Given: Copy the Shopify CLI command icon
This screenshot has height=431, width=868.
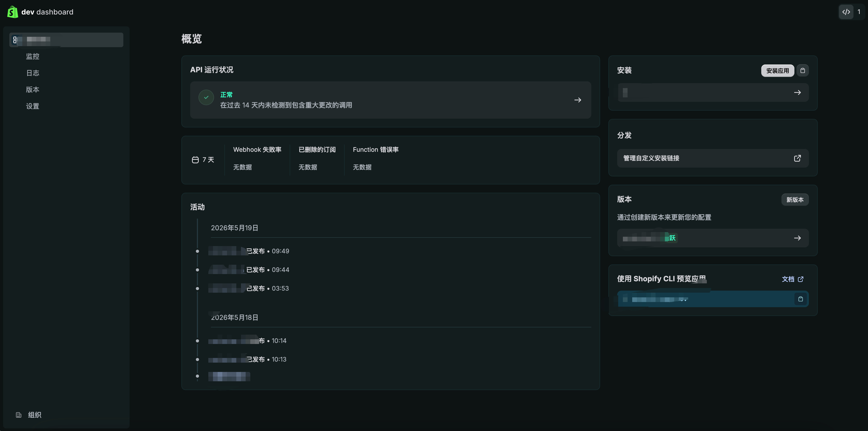Looking at the screenshot, I should point(801,299).
